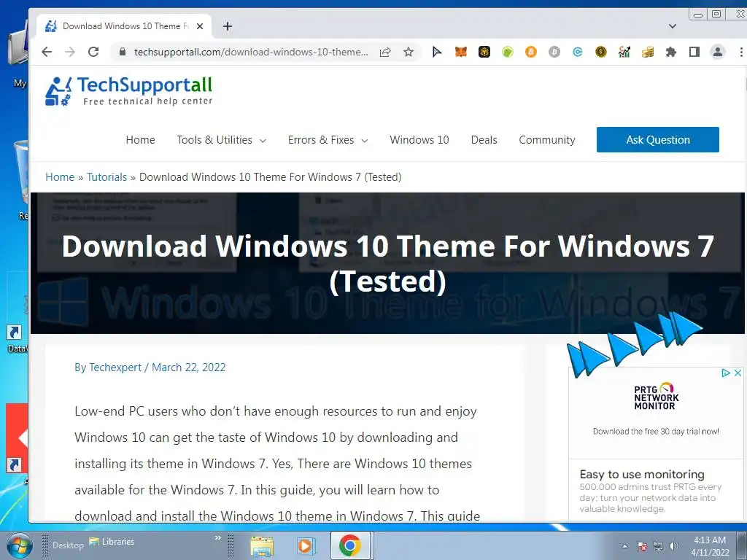Screen dimensions: 747x560
Task: Open the Community menu item
Action: pyautogui.click(x=547, y=140)
